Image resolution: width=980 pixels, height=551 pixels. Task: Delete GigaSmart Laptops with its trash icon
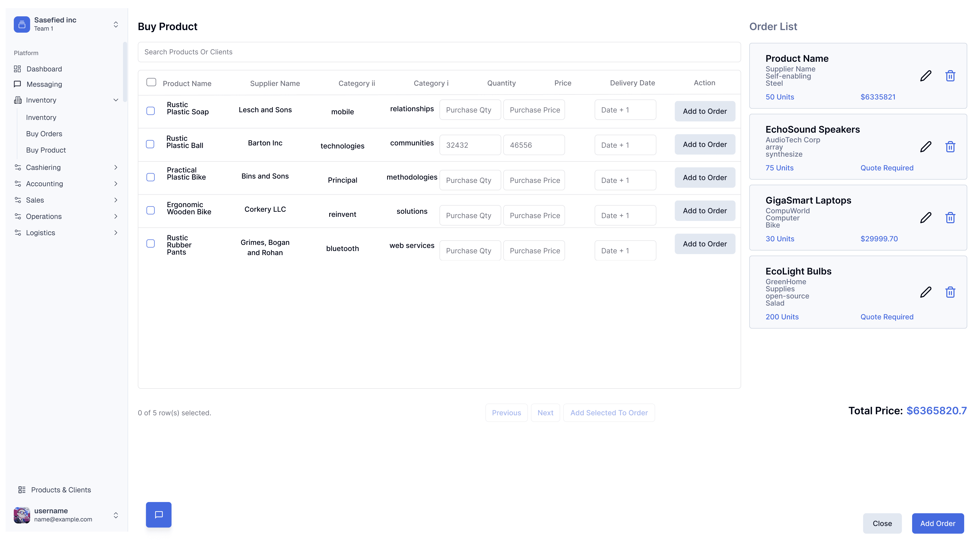tap(950, 218)
